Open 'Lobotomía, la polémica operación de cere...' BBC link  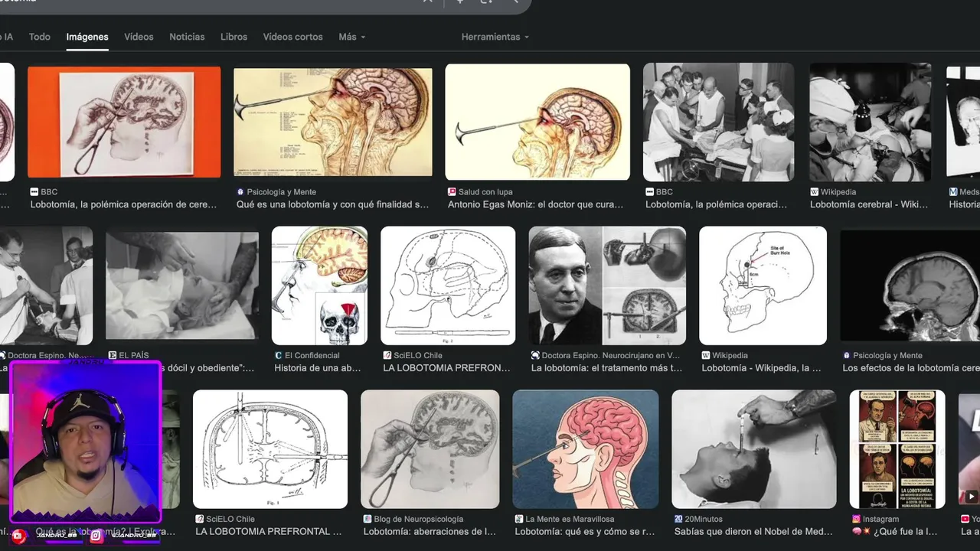(x=123, y=204)
